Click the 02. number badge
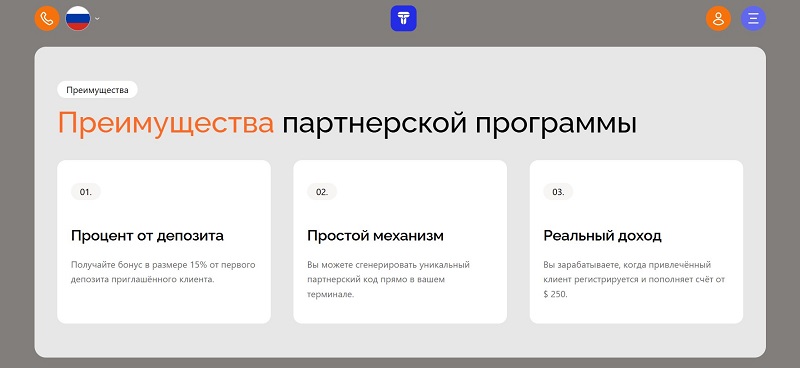Image resolution: width=800 pixels, height=368 pixels. tap(322, 192)
